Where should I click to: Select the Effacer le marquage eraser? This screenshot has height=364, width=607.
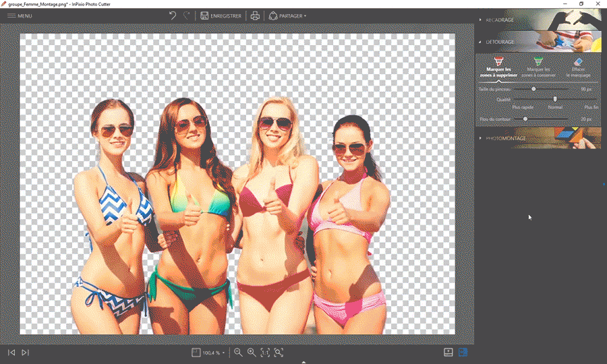[x=577, y=67]
